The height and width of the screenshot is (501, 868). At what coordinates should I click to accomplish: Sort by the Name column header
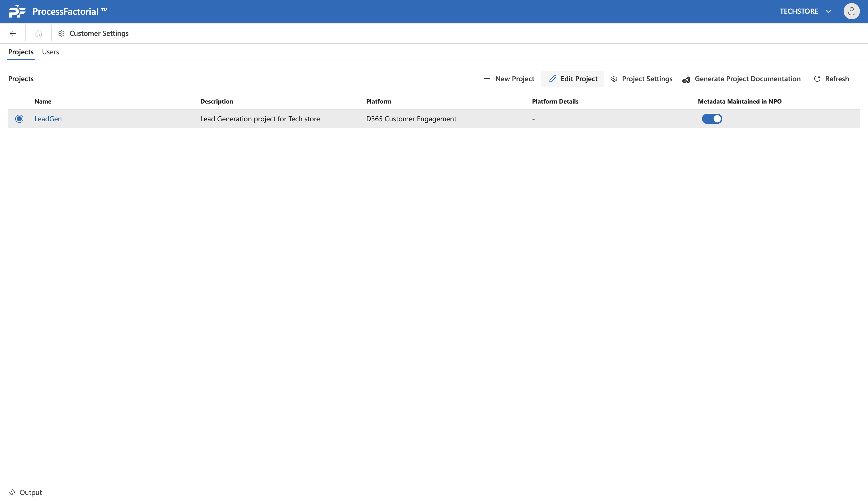(x=43, y=102)
